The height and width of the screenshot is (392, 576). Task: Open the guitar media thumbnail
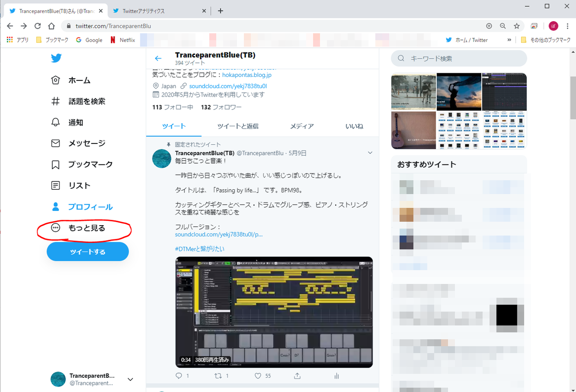pyautogui.click(x=414, y=130)
